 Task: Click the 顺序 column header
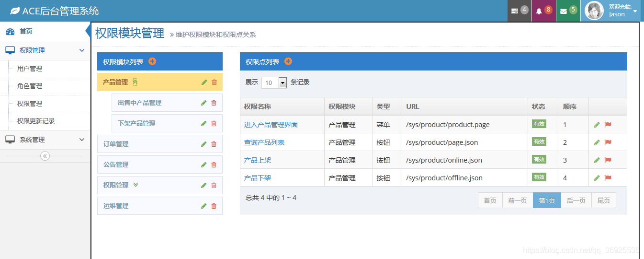pos(574,106)
